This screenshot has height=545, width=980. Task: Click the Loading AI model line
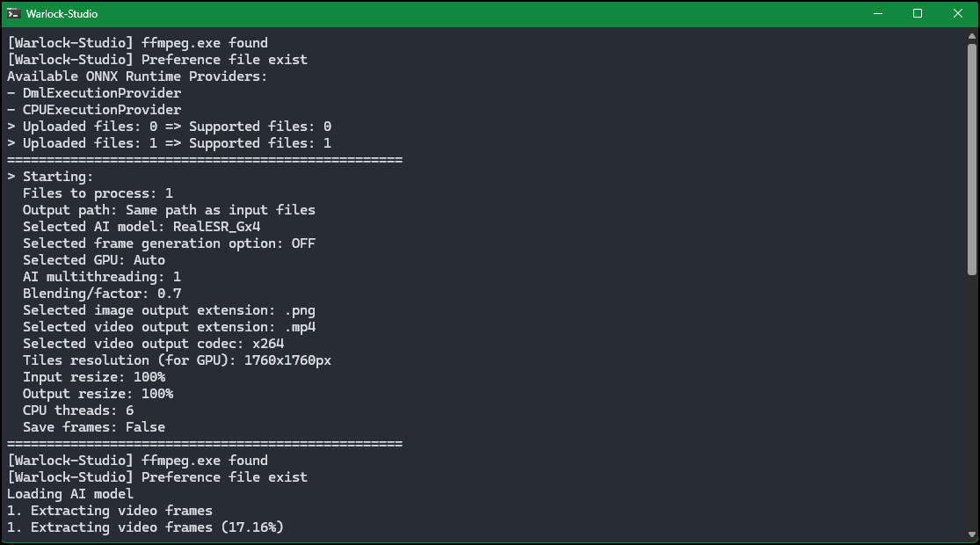coord(70,494)
